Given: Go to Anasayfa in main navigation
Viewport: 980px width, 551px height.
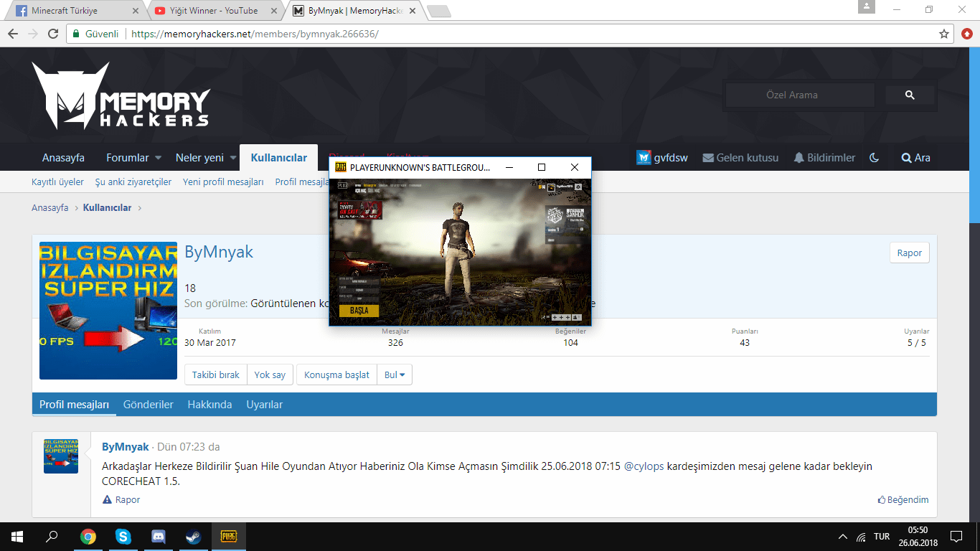Looking at the screenshot, I should tap(63, 158).
